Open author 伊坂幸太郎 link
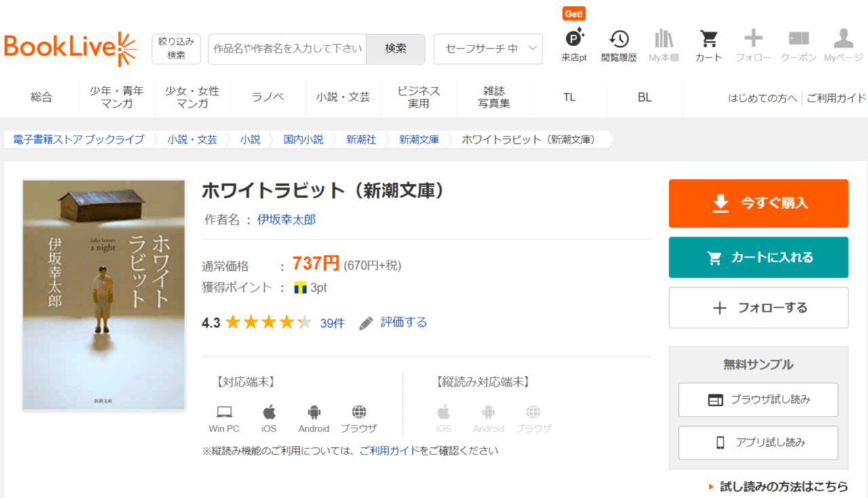The width and height of the screenshot is (868, 498). pos(286,220)
